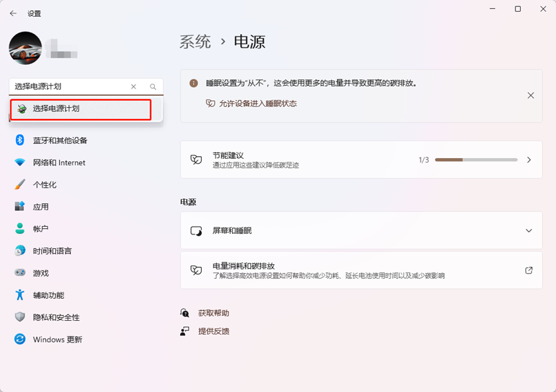This screenshot has height=392, width=556.
Task: Open the 获取帮助 link
Action: tap(213, 314)
